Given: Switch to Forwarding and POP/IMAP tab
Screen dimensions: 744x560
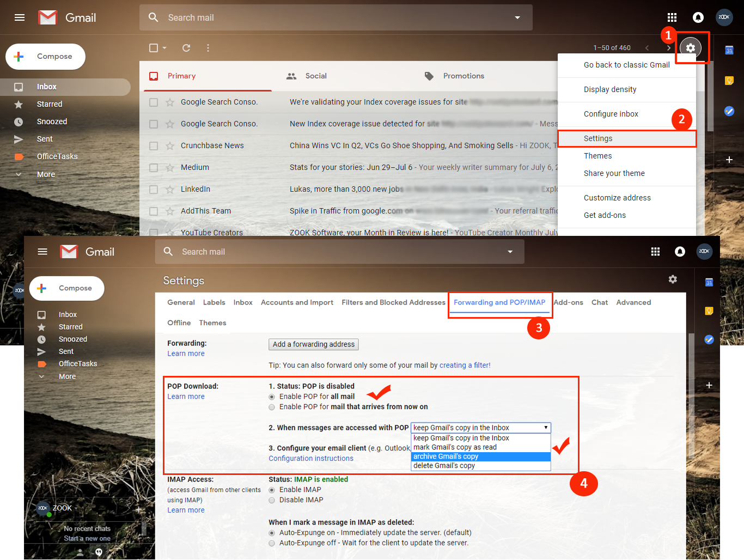Looking at the screenshot, I should click(499, 302).
